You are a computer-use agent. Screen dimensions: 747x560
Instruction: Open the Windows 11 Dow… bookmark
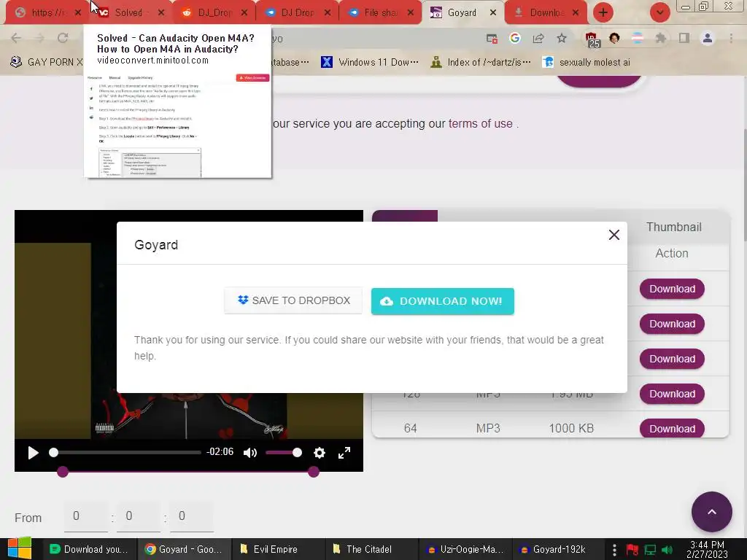click(x=370, y=62)
